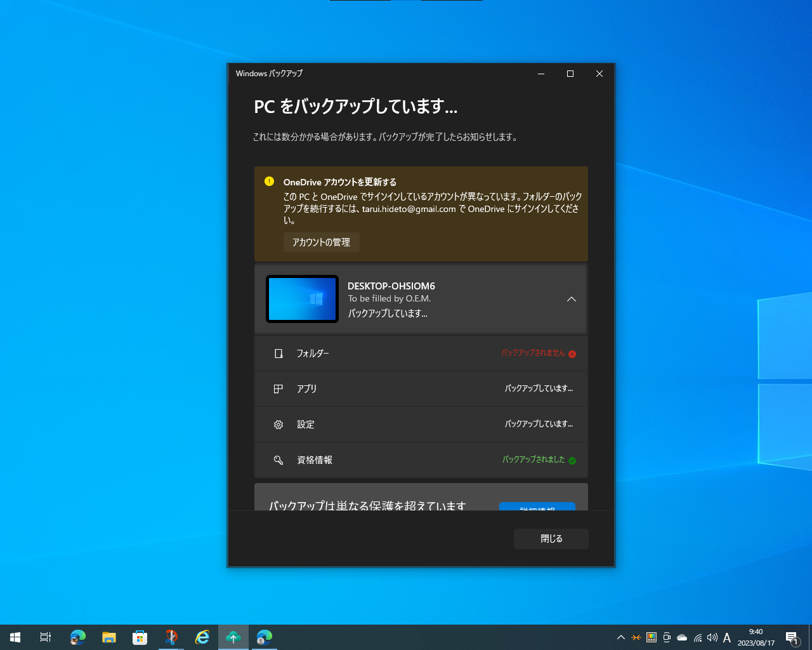Screen dimensions: 812x650
Task: Click the 設定 gear icon in the backup list
Action: (x=278, y=424)
